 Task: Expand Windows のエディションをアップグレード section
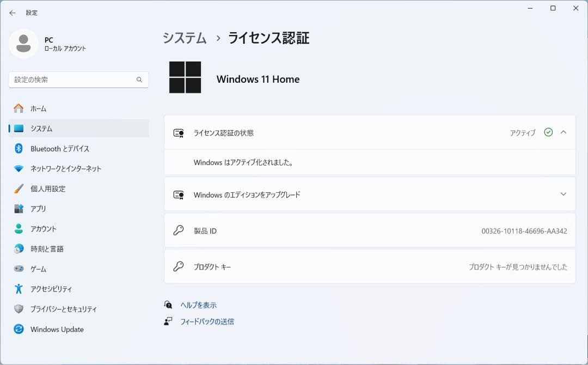pyautogui.click(x=565, y=194)
